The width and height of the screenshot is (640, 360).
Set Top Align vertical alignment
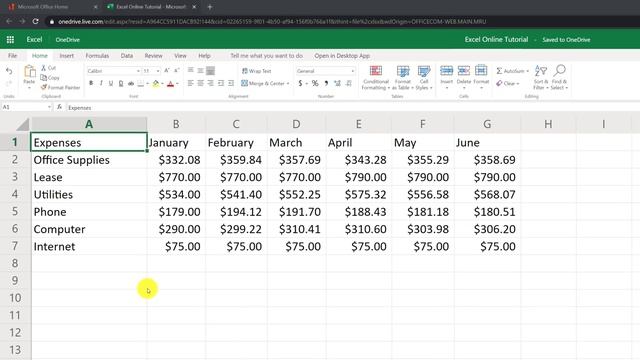(x=191, y=71)
